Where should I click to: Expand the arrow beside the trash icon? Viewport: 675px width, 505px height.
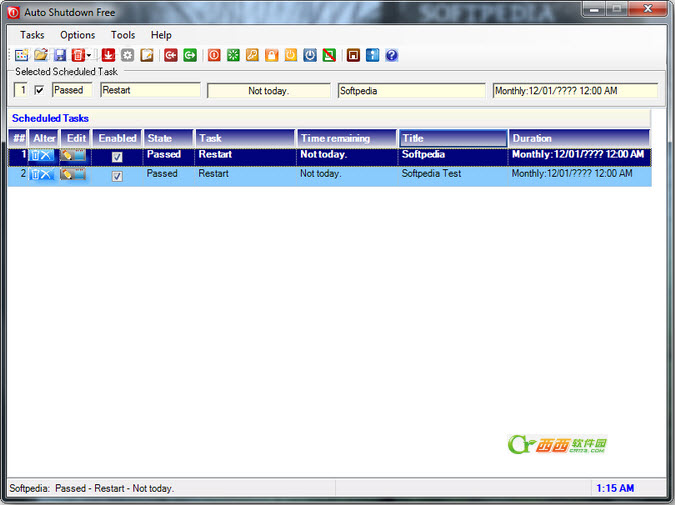[89, 55]
